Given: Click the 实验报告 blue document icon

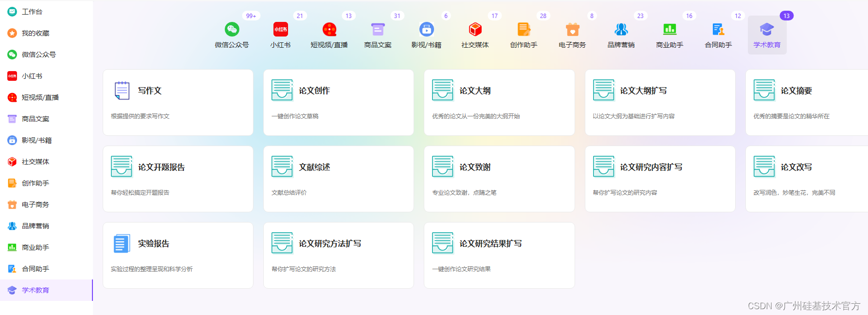Looking at the screenshot, I should tap(122, 243).
